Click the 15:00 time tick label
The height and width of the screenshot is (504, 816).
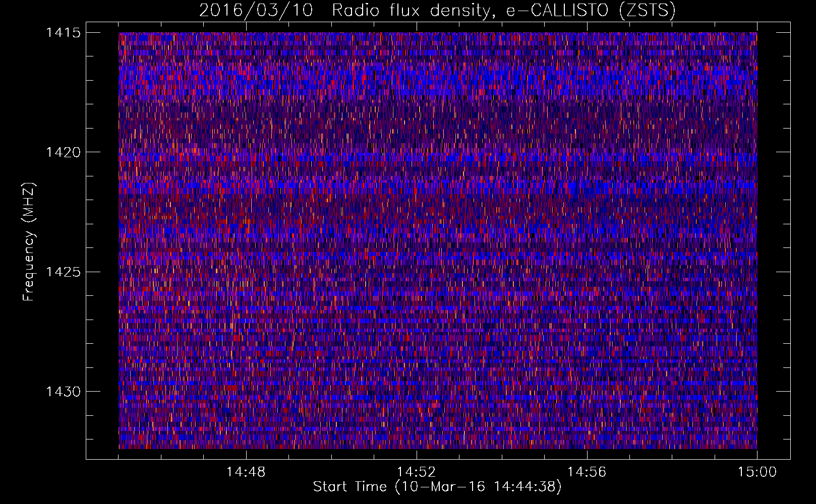point(757,472)
